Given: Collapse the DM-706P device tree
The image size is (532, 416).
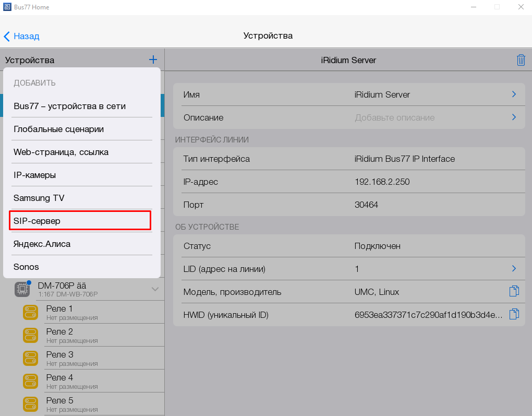Looking at the screenshot, I should point(155,289).
